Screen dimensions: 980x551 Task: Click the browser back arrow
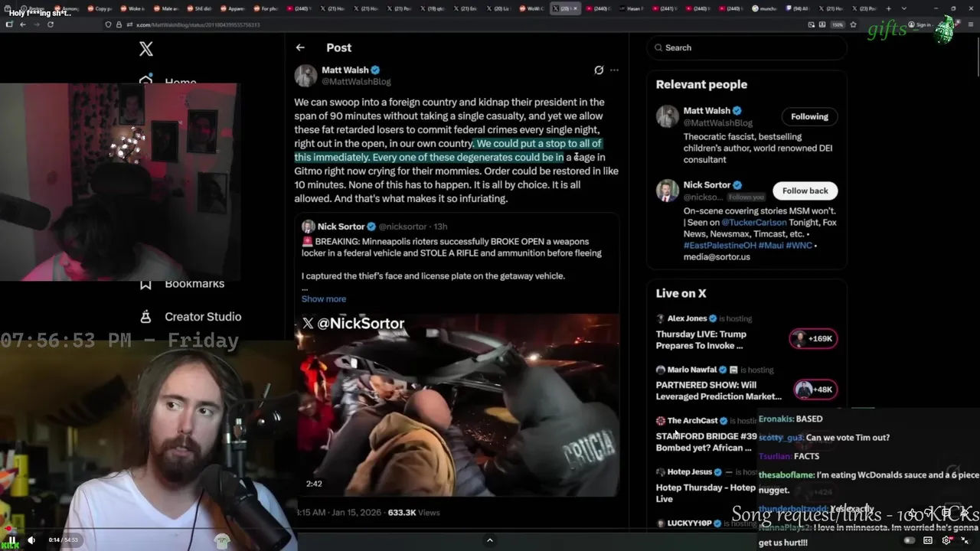22,24
